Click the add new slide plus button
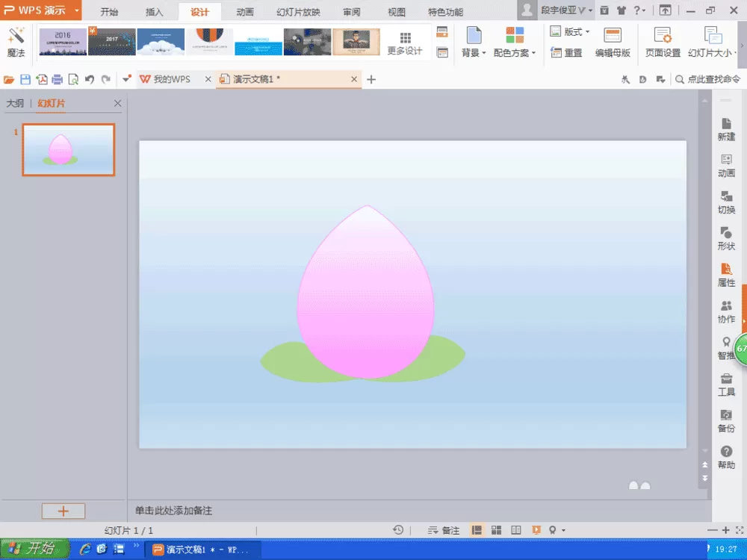The image size is (747, 560). point(63,511)
